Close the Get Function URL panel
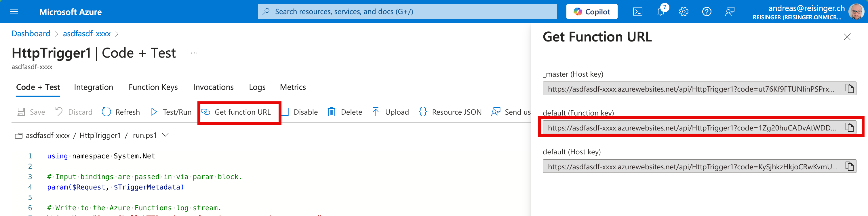 (847, 37)
